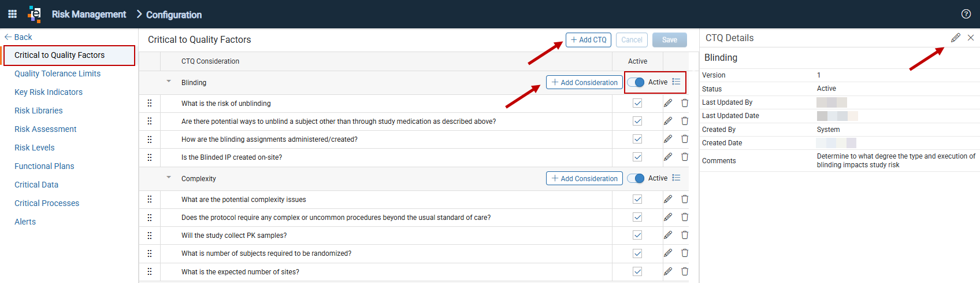This screenshot has height=283, width=980.
Task: Click the Save button
Action: point(670,39)
